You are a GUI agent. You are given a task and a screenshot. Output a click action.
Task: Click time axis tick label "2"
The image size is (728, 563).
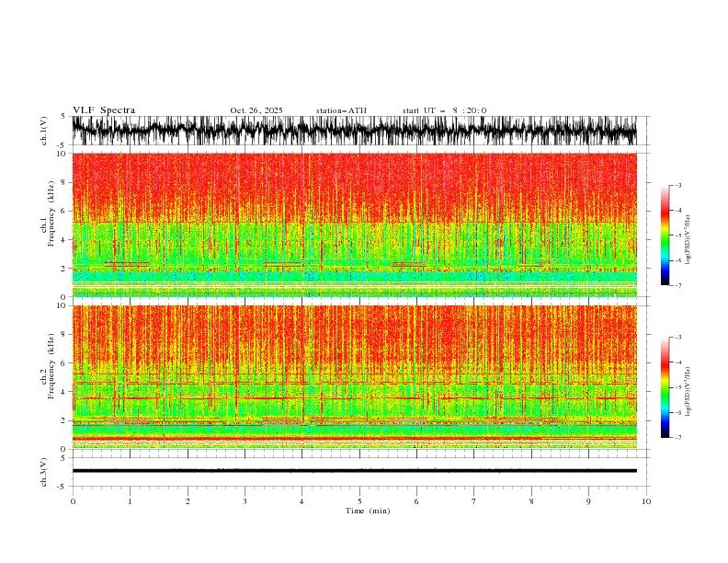[188, 501]
